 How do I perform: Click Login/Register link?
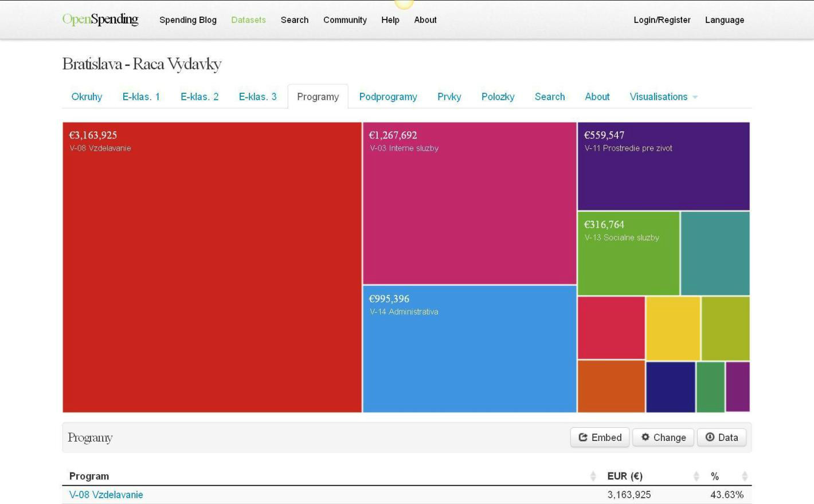click(662, 20)
